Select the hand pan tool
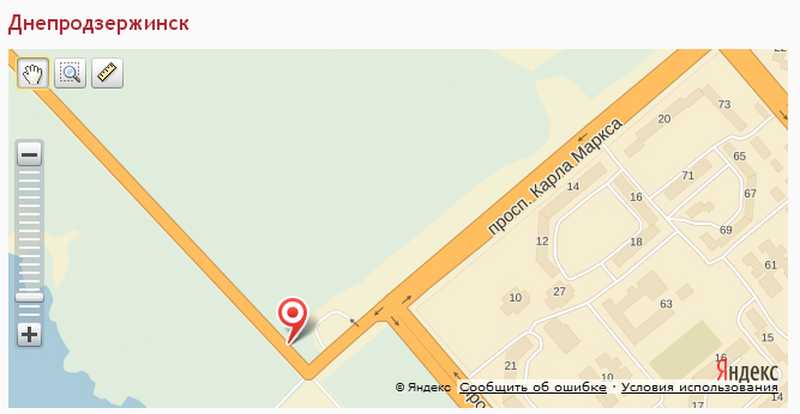Image resolution: width=800 pixels, height=414 pixels. tap(33, 73)
